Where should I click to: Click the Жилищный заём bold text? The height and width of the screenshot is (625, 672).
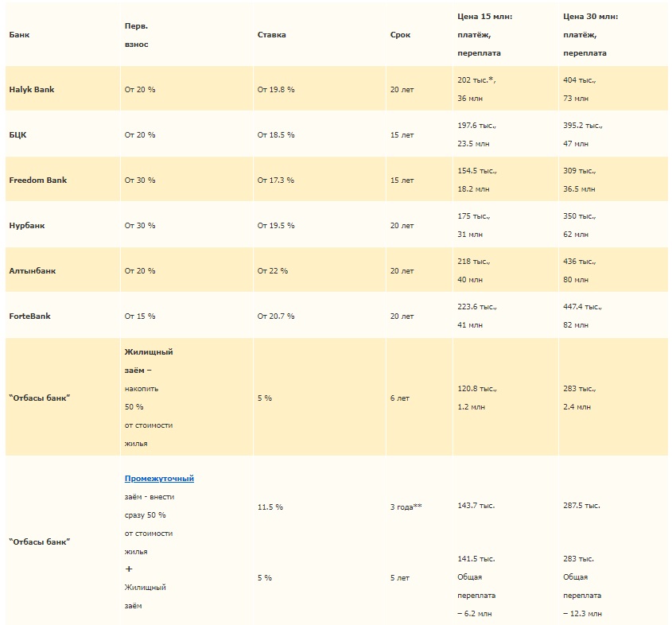[149, 361]
